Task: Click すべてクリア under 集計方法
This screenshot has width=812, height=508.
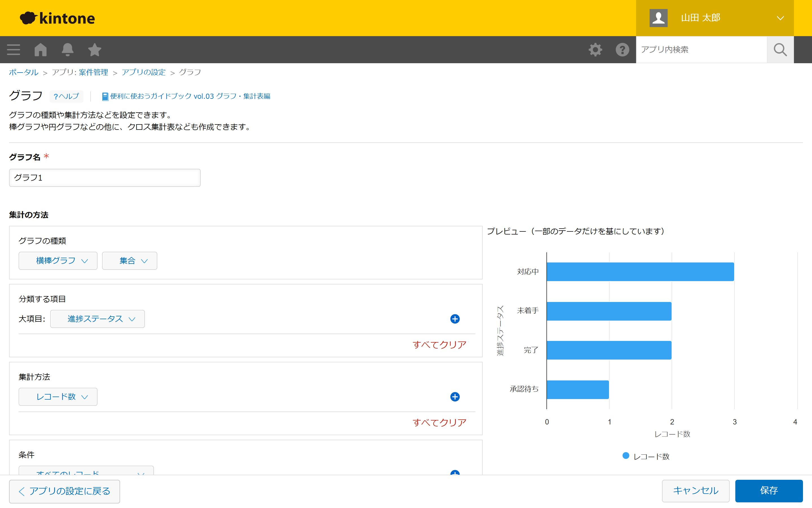Action: click(x=439, y=423)
